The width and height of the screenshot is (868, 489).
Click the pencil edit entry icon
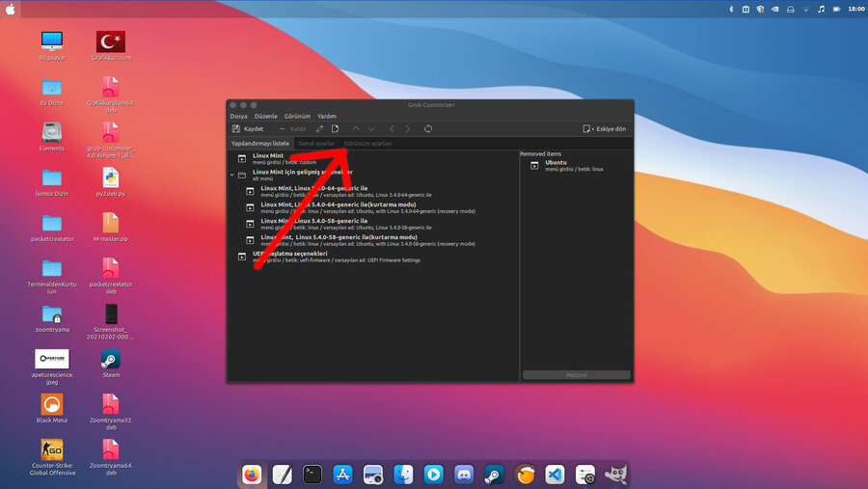tap(319, 128)
